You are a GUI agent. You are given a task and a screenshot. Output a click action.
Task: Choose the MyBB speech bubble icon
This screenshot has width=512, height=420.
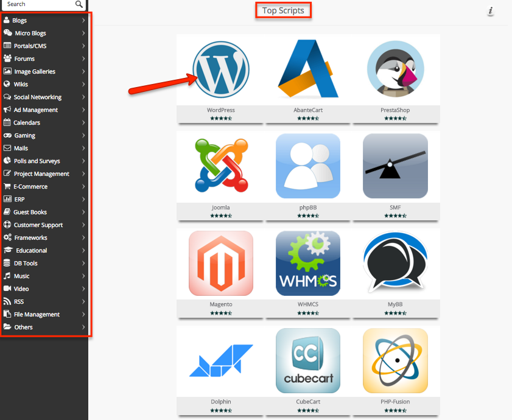pyautogui.click(x=396, y=262)
